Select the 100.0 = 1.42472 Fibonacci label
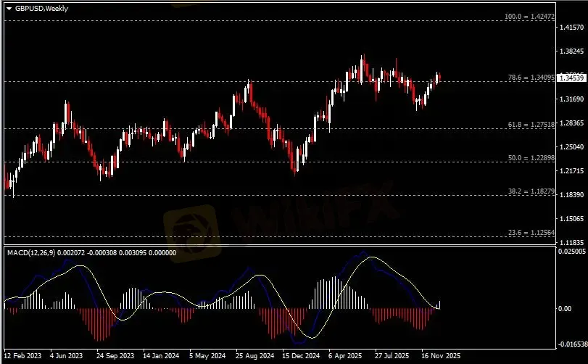Screen dimensions: 588x364 coord(529,17)
